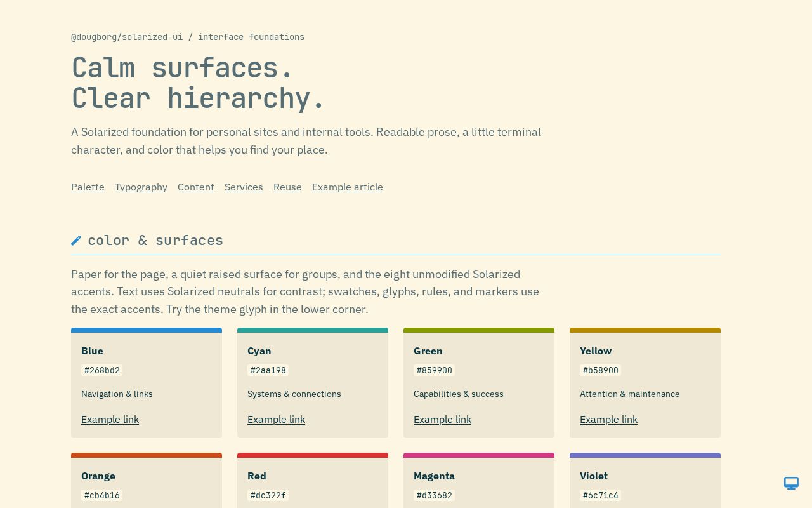The image size is (812, 508).
Task: Jump to the Palette section
Action: pos(88,187)
